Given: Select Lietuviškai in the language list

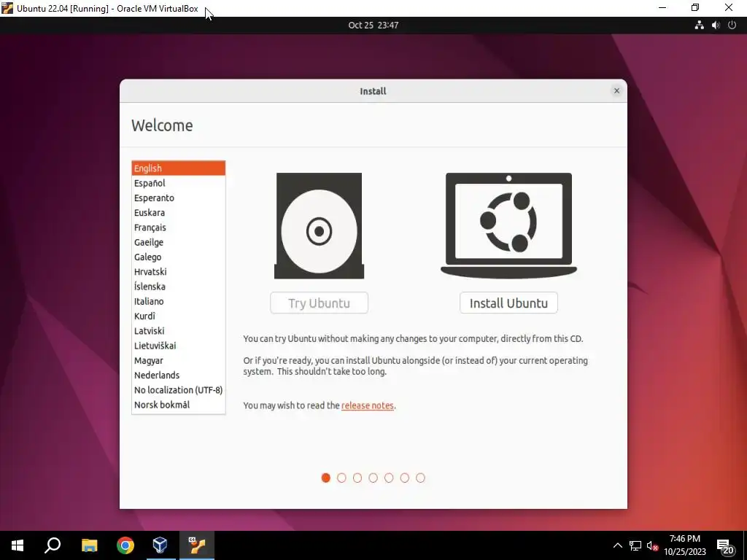Looking at the screenshot, I should point(178,345).
